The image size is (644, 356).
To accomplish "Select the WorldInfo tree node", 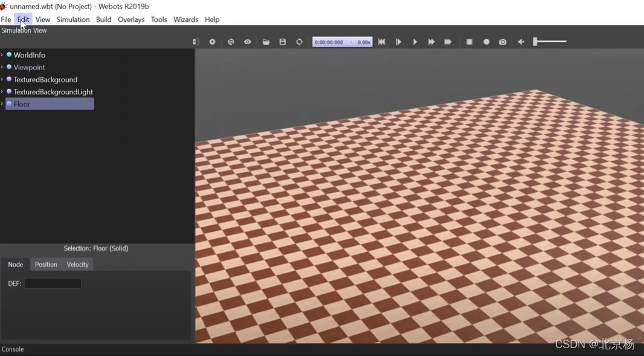I will coord(29,54).
